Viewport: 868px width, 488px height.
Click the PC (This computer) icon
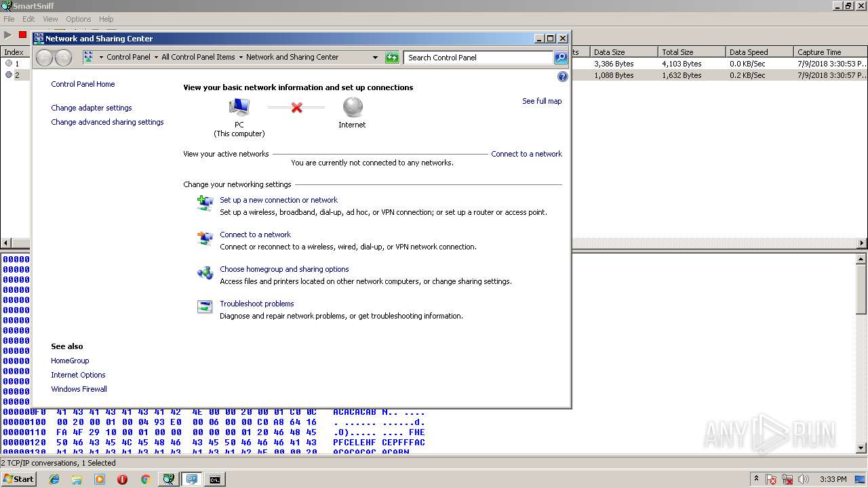pyautogui.click(x=239, y=107)
